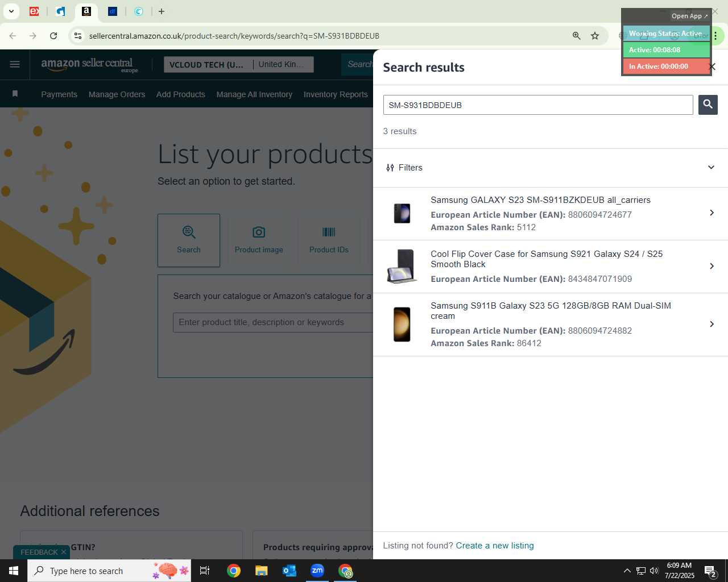Open Windows Start menu
Screen dimensions: 728x582
click(x=14, y=571)
